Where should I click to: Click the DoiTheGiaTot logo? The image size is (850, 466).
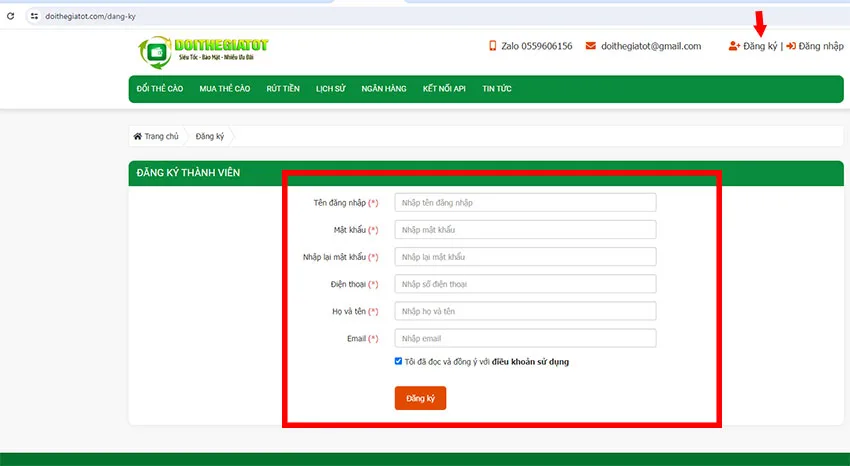[204, 51]
